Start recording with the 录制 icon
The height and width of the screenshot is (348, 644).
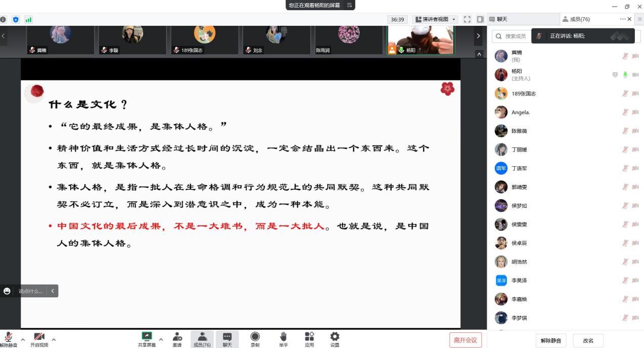pyautogui.click(x=255, y=336)
